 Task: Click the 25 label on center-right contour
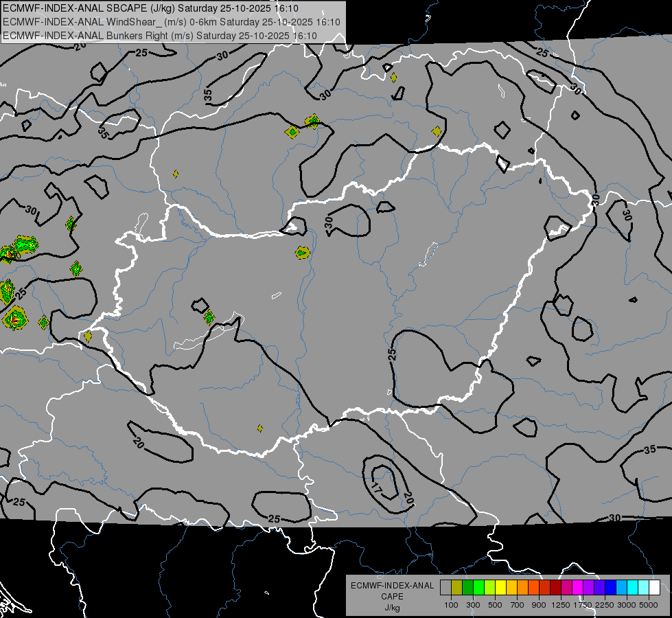[x=392, y=354]
